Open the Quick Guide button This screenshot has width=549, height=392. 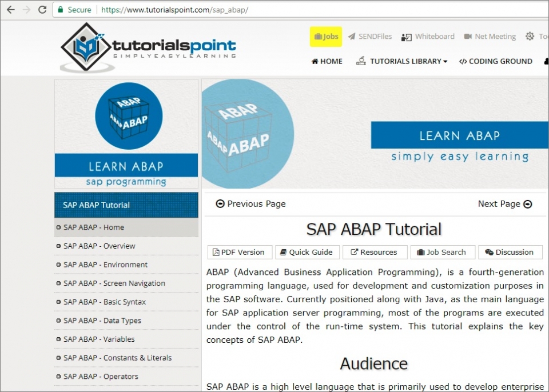coord(308,252)
